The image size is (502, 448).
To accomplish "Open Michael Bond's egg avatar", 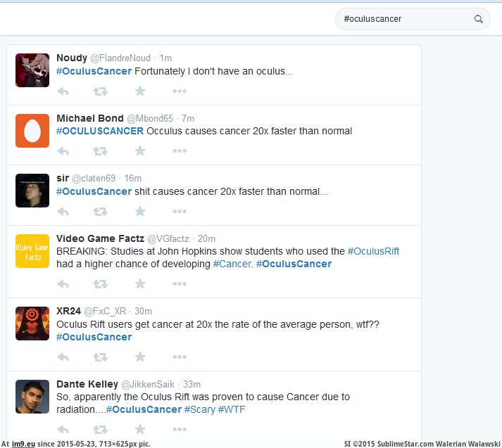I will click(x=32, y=131).
